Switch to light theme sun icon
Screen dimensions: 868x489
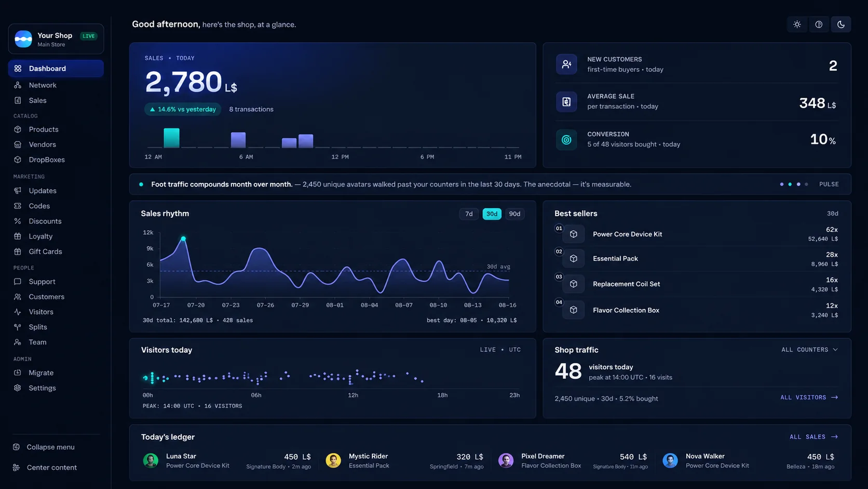[x=797, y=24]
